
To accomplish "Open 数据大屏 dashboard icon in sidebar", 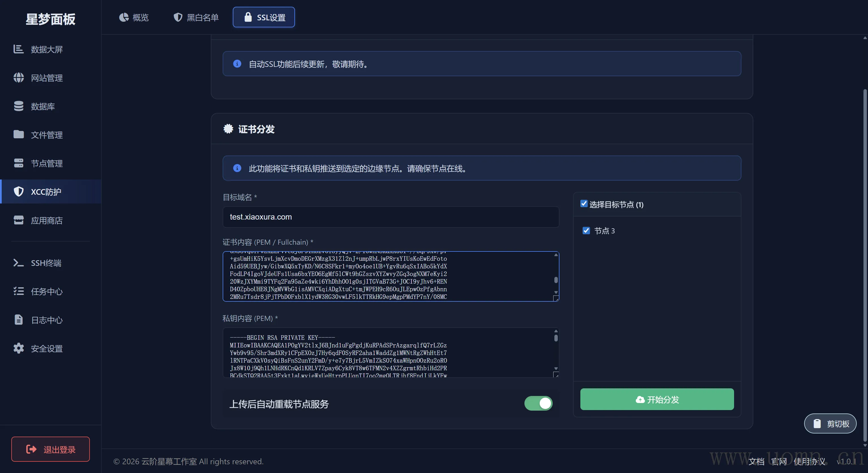I will click(18, 49).
